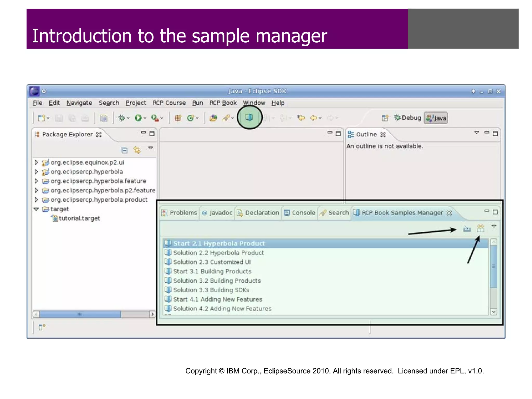Select Solution 2.3 Customized UI sample
Screen dimensions: 532x399
click(x=325, y=262)
